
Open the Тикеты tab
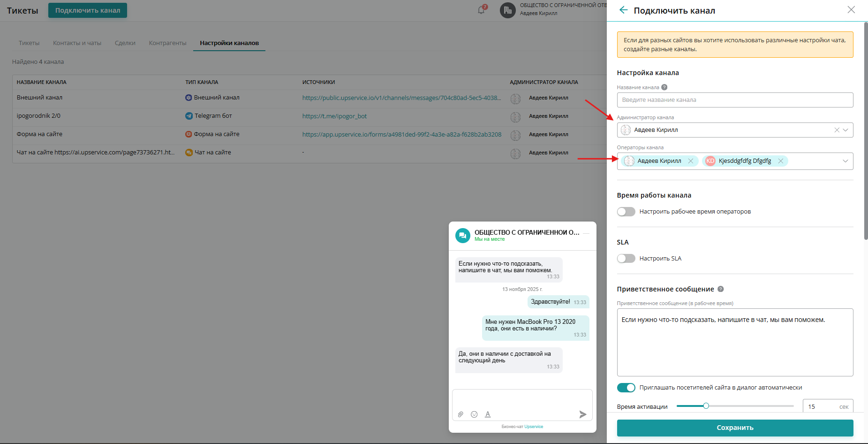[x=29, y=43]
